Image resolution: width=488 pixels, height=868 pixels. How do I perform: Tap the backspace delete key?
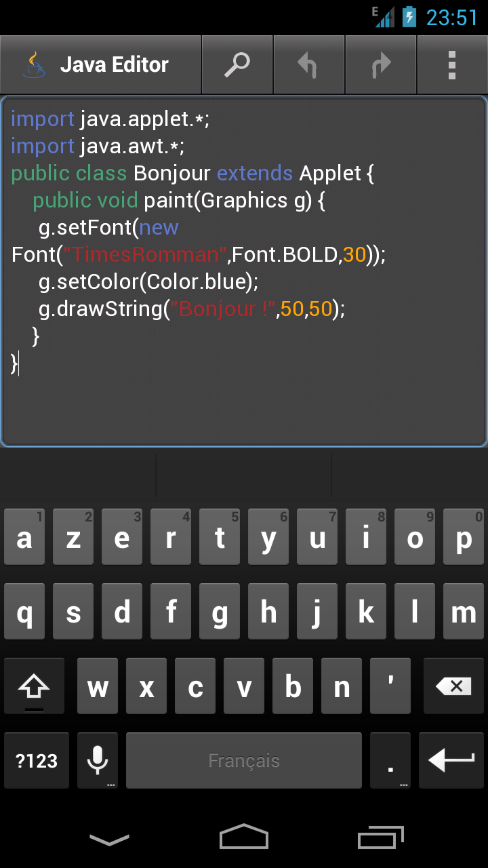tap(453, 686)
